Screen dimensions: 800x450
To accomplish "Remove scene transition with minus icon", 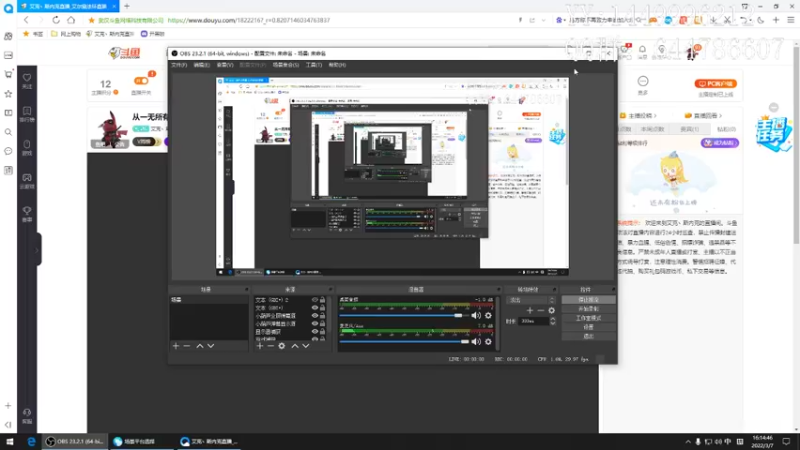I will (540, 310).
